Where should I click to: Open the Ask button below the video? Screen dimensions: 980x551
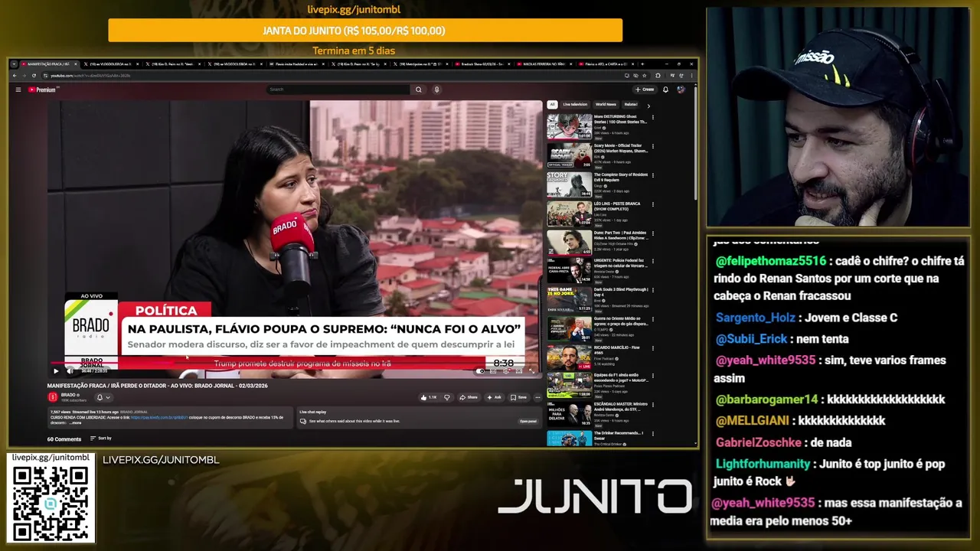coord(495,397)
